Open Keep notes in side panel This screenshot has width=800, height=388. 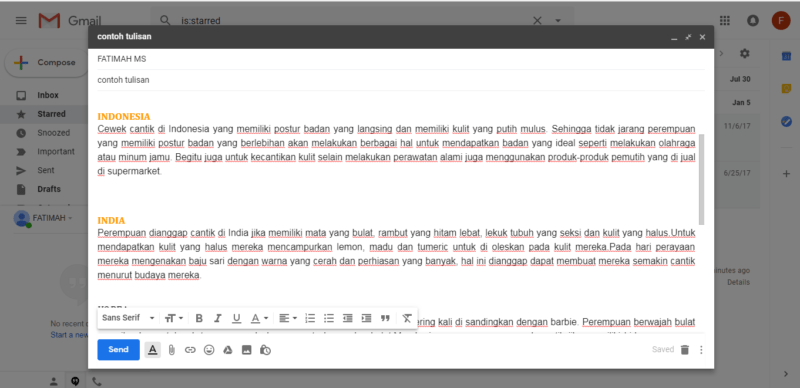coord(786,89)
